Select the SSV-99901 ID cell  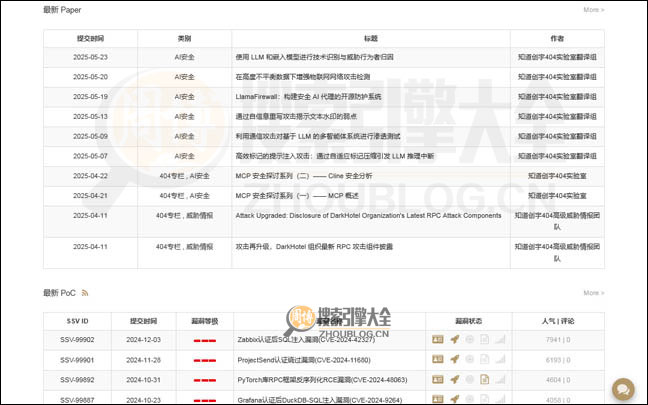(x=77, y=360)
